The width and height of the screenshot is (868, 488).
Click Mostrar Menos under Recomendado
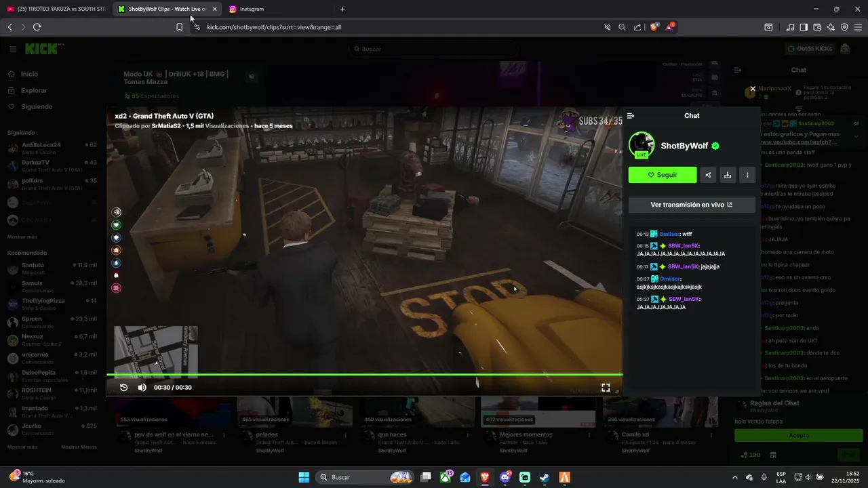tap(79, 447)
